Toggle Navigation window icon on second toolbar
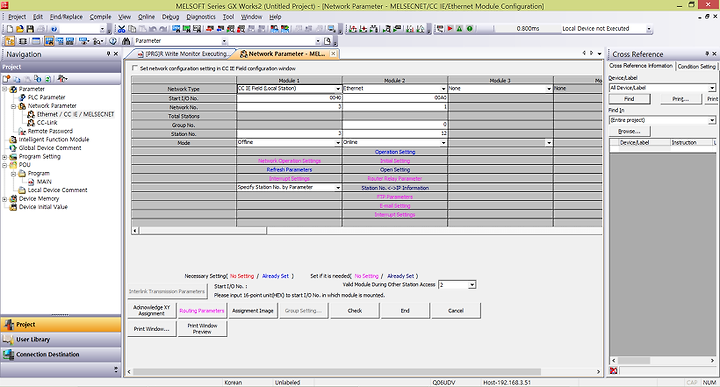This screenshot has height=387, width=720. [x=10, y=41]
